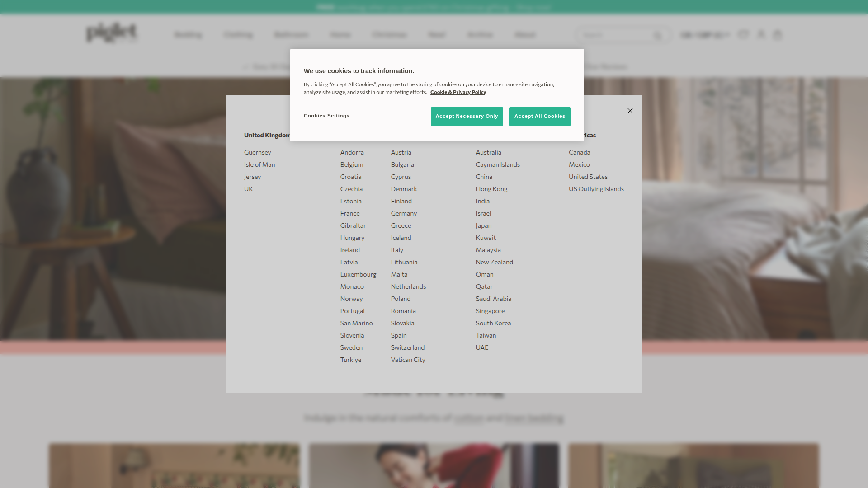Select New Zealand from the list

click(x=494, y=262)
